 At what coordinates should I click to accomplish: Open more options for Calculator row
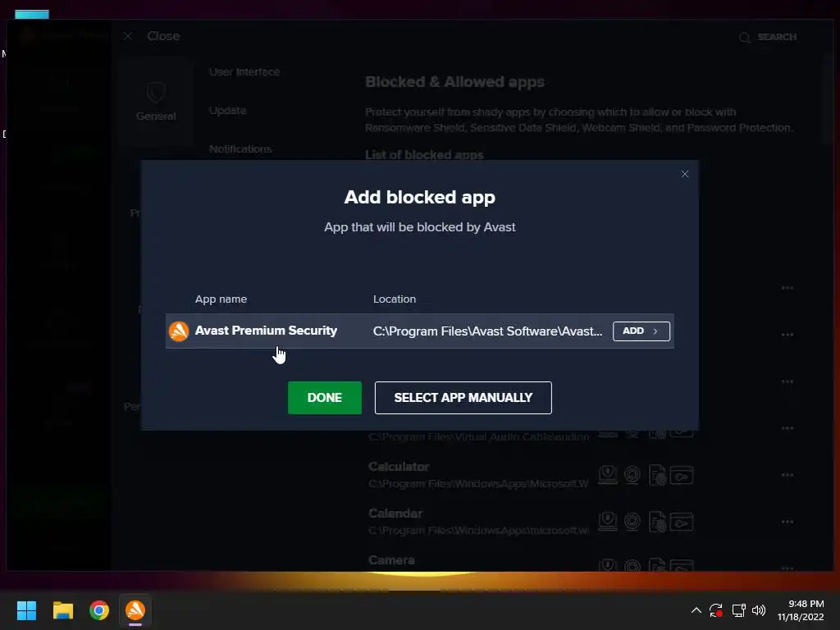(x=787, y=475)
